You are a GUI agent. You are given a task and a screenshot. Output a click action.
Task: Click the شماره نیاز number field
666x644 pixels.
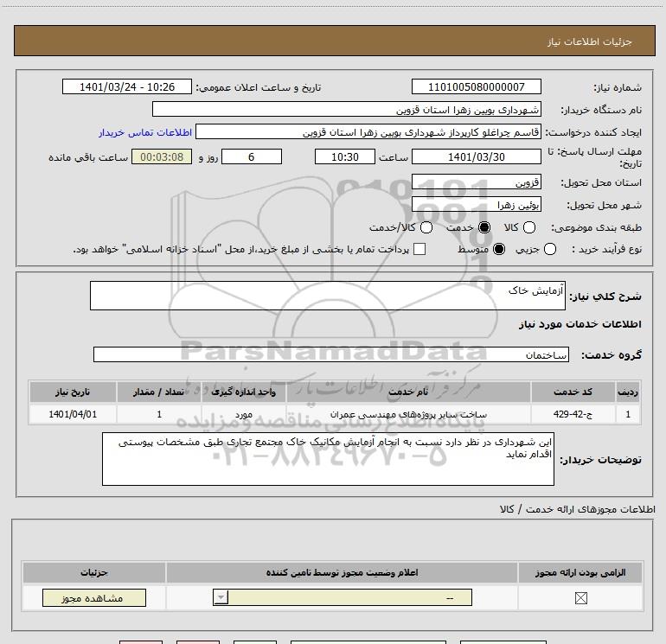tap(476, 86)
